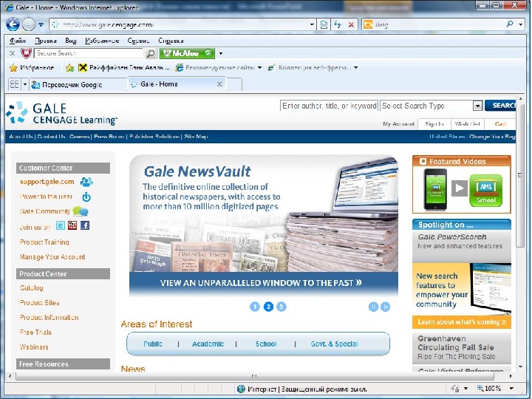532x399 pixels.
Task: Click the Quick Tabs grid icon
Action: pos(15,84)
